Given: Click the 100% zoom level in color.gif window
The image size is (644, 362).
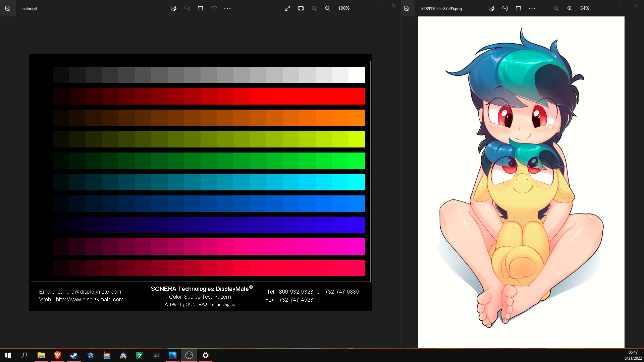Looking at the screenshot, I should coord(344,8).
